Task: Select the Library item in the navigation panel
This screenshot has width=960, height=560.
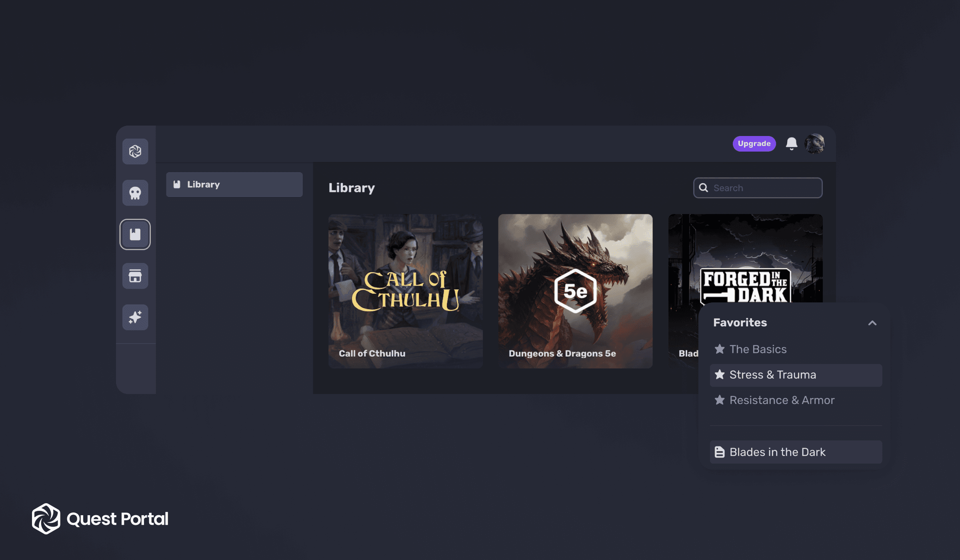Action: [x=234, y=184]
